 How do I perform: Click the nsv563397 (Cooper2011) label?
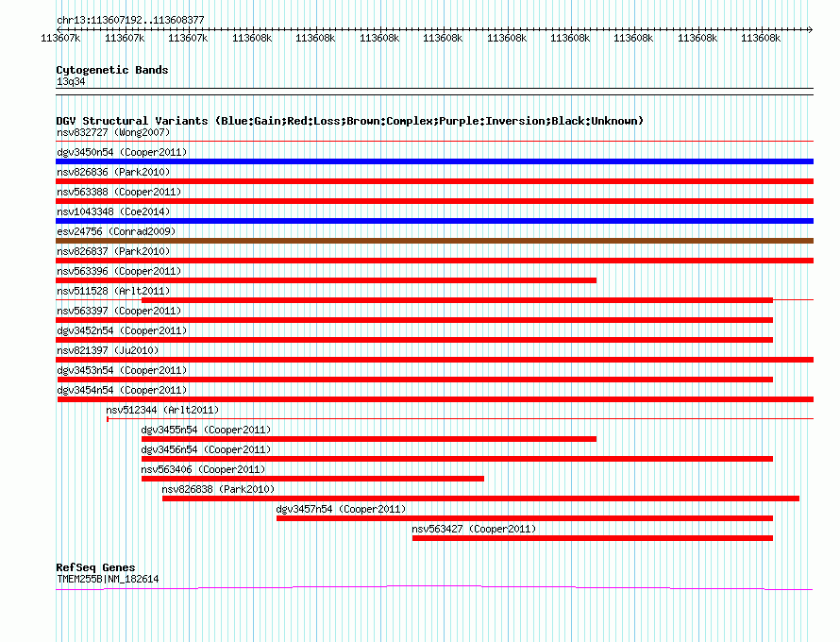point(119,311)
